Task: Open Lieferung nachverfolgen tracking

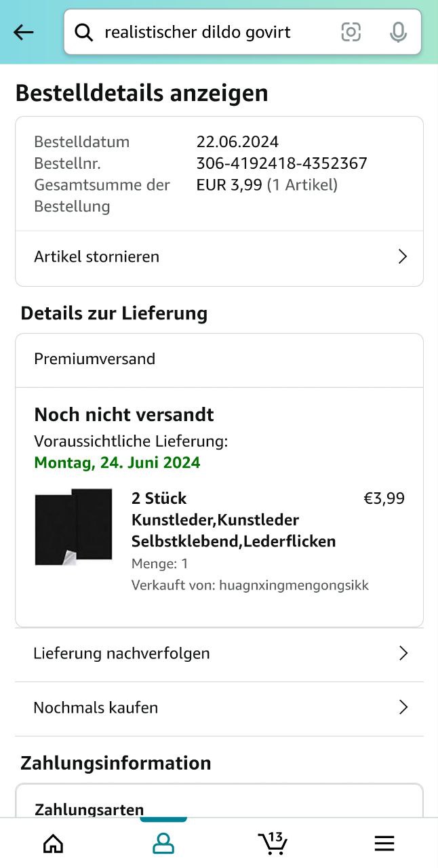Action: click(121, 653)
